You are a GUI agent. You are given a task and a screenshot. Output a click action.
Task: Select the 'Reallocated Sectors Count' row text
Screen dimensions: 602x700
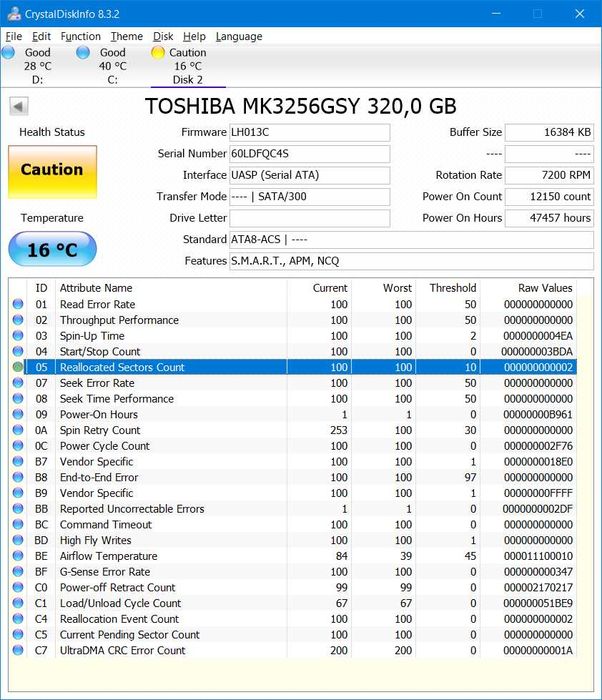click(x=122, y=367)
